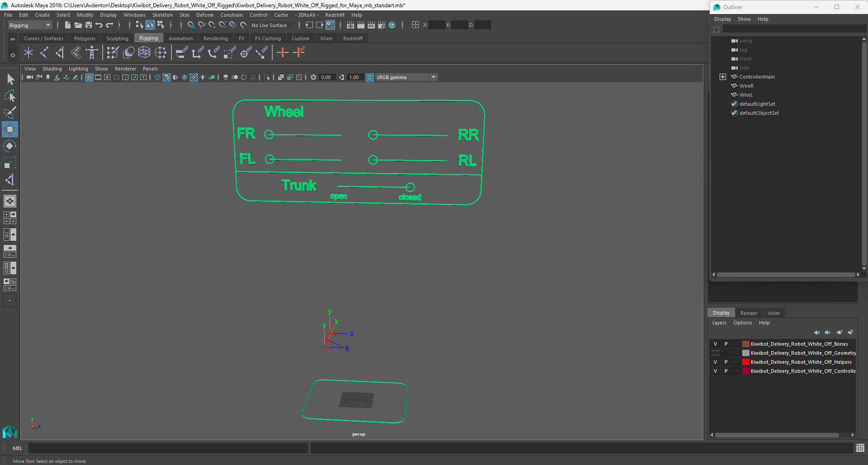
Task: Open the Rigging menu set dropdown
Action: point(30,25)
